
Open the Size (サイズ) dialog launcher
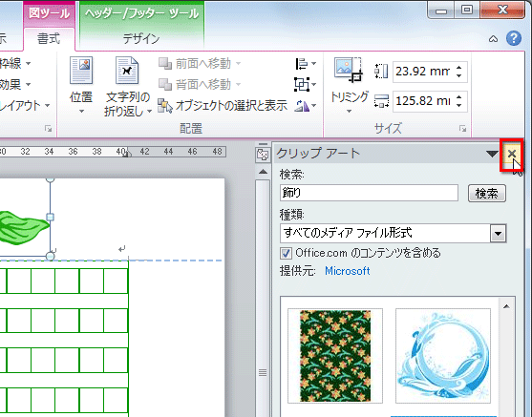click(462, 128)
